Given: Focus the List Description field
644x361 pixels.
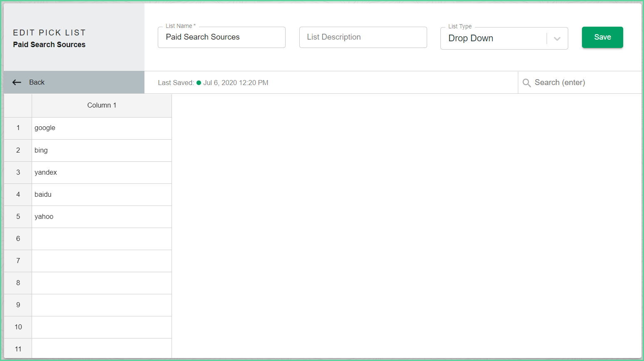Looking at the screenshot, I should click(363, 37).
